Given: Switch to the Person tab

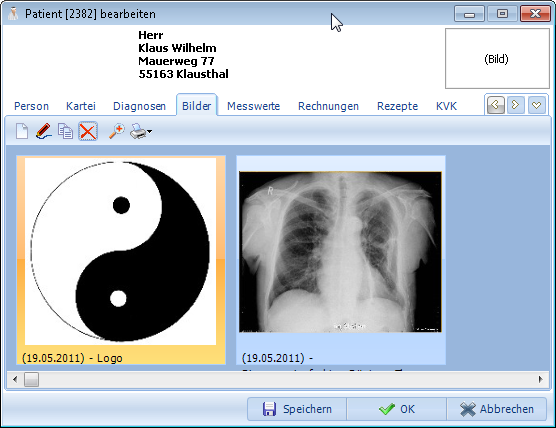Looking at the screenshot, I should 31,106.
